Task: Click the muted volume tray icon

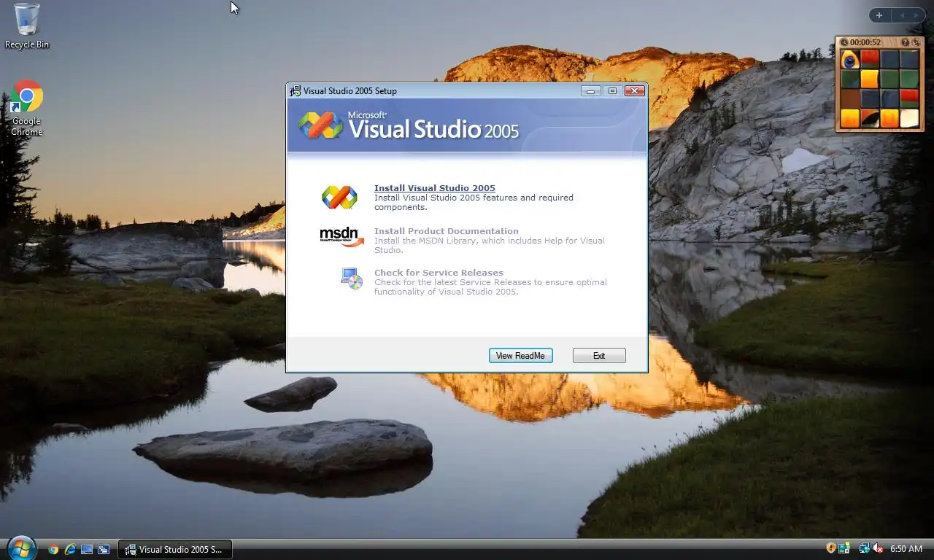Action: (878, 548)
